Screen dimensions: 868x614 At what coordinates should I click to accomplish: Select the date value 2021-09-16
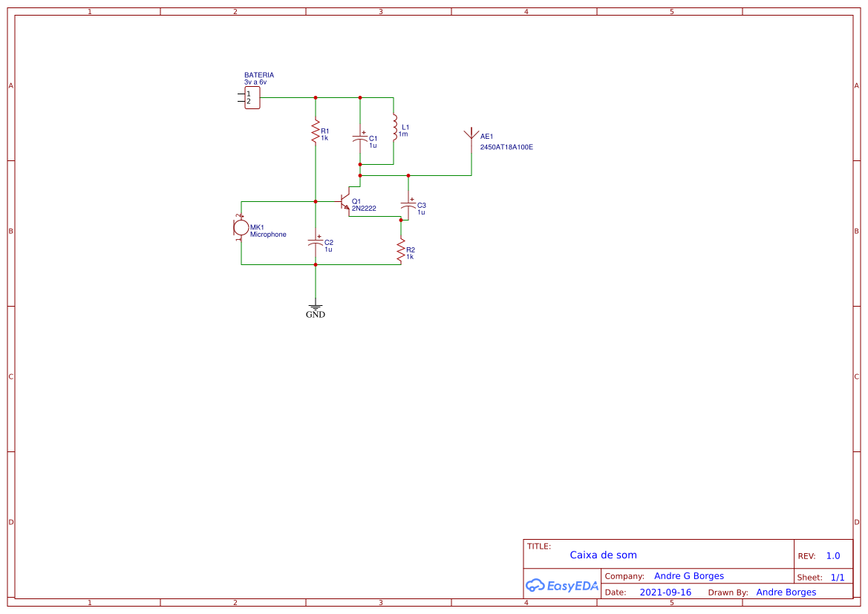[665, 592]
